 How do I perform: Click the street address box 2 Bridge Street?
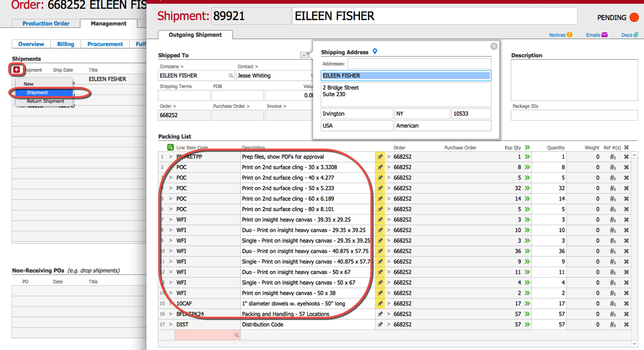click(406, 95)
